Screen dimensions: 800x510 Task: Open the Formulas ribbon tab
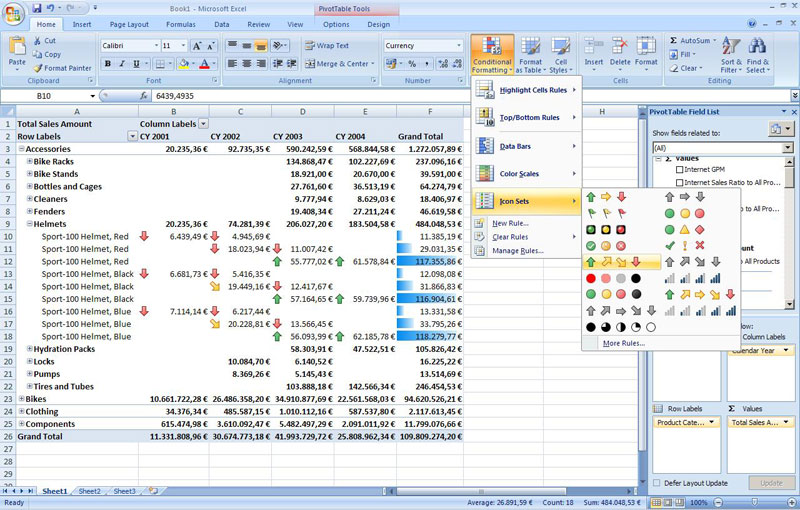pyautogui.click(x=181, y=24)
